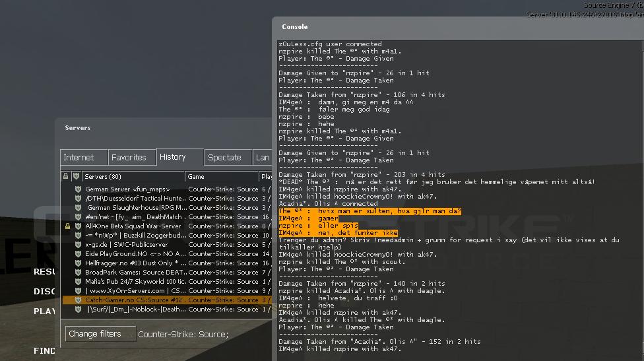
Task: Click filter text 'Counter-Strike: Source;'
Action: pos(183,335)
